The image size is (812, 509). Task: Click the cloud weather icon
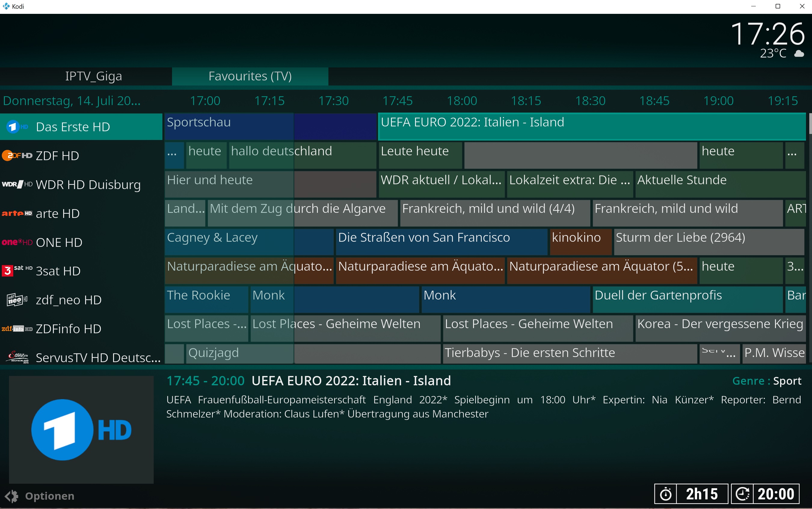pyautogui.click(x=799, y=54)
